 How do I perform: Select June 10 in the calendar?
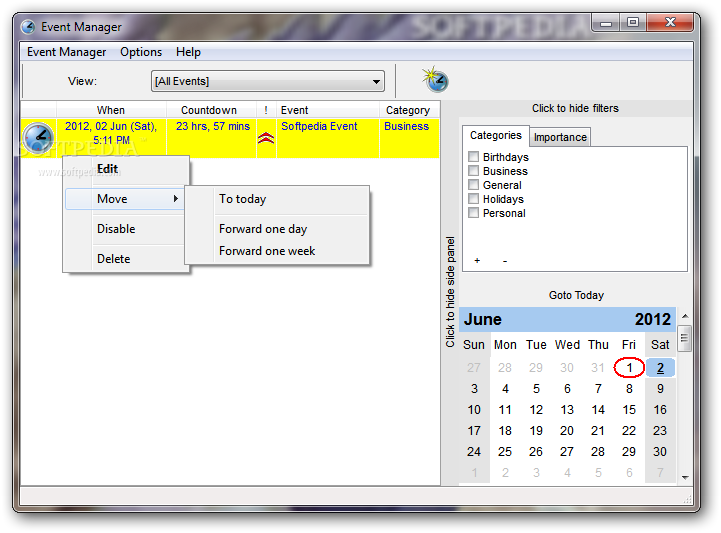click(474, 410)
